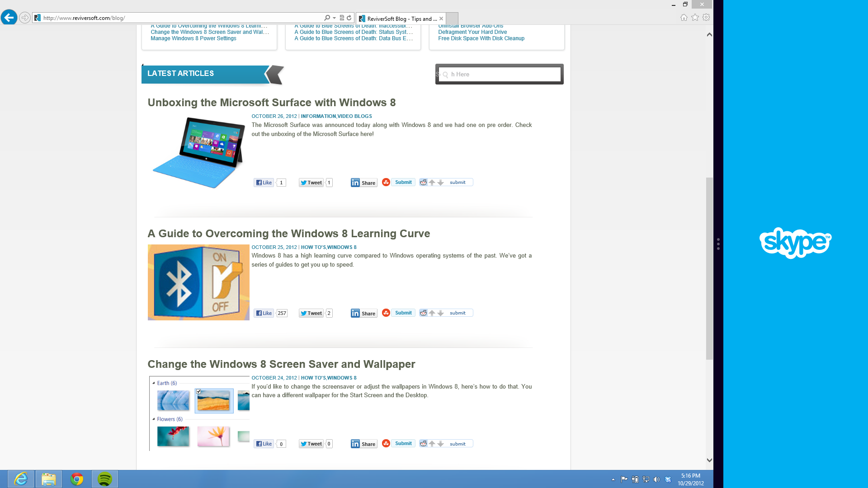Click Tweet on the Learning Curve article
This screenshot has width=868, height=488.
pos(311,313)
